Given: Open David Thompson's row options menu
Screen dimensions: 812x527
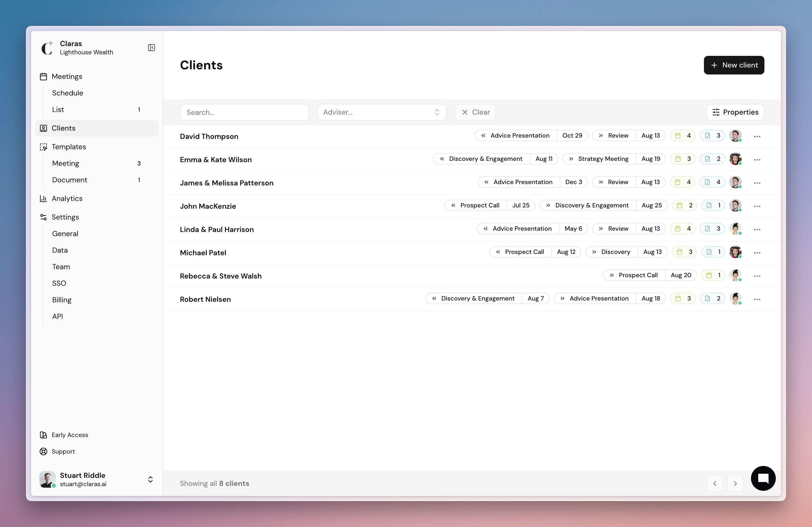Looking at the screenshot, I should point(757,137).
